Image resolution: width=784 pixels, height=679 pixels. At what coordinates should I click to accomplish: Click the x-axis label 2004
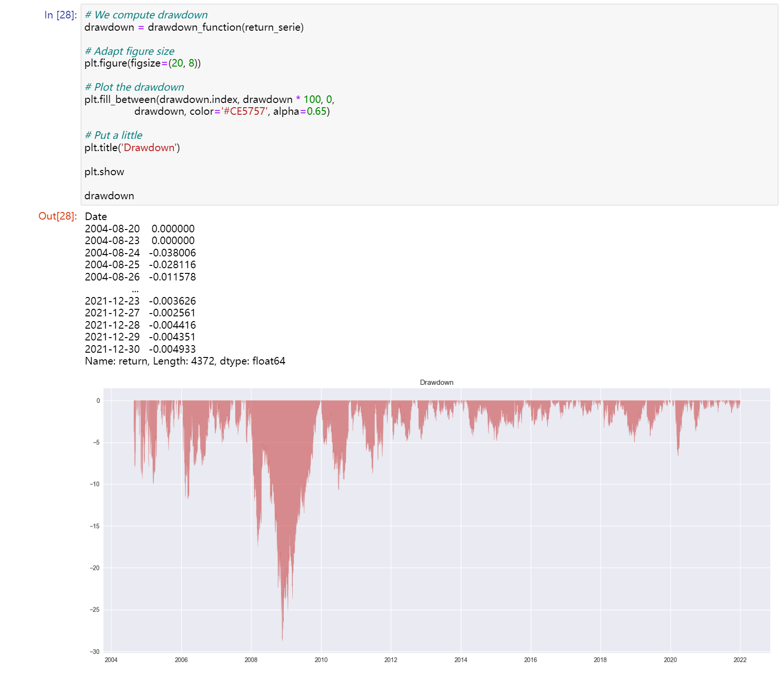(111, 660)
